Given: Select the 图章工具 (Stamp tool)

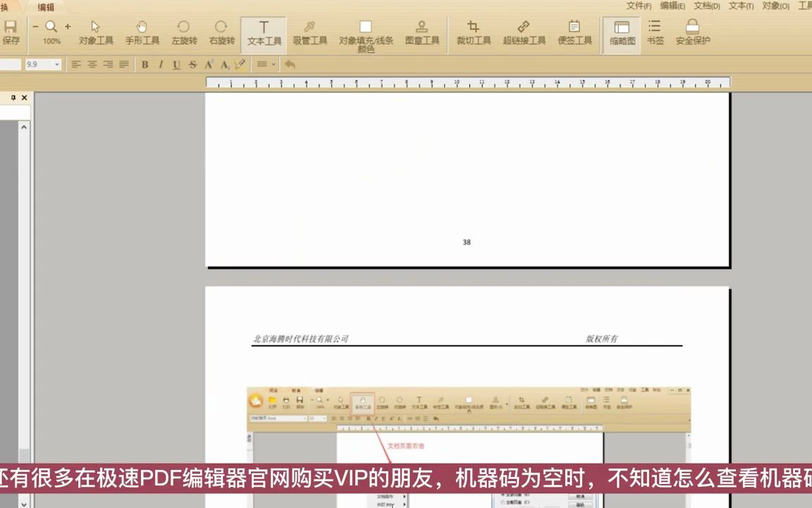Looking at the screenshot, I should pos(421,32).
